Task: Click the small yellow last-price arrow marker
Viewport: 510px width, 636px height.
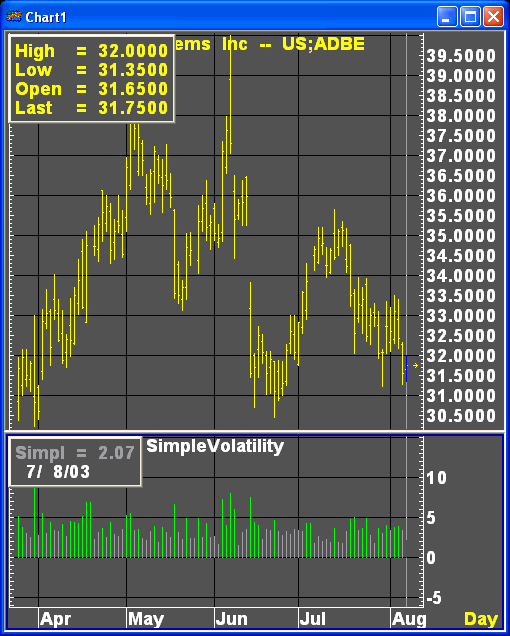Action: tap(415, 365)
